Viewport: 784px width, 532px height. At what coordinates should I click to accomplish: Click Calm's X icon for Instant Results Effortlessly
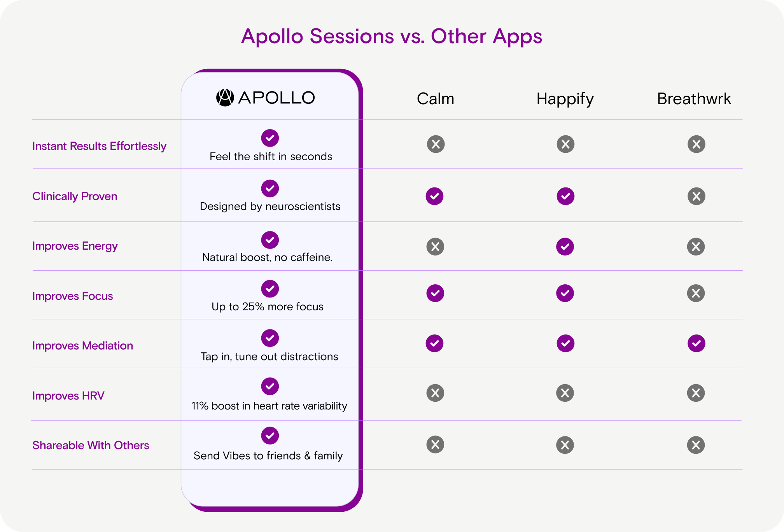click(x=436, y=144)
